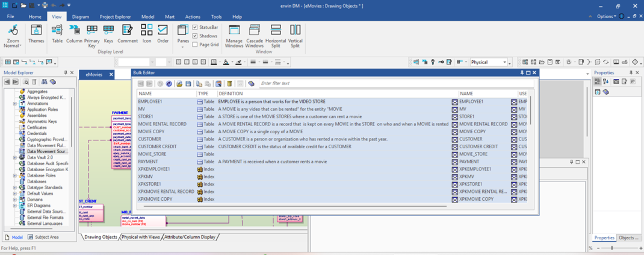Click the Vertical Split icon

[x=295, y=36]
